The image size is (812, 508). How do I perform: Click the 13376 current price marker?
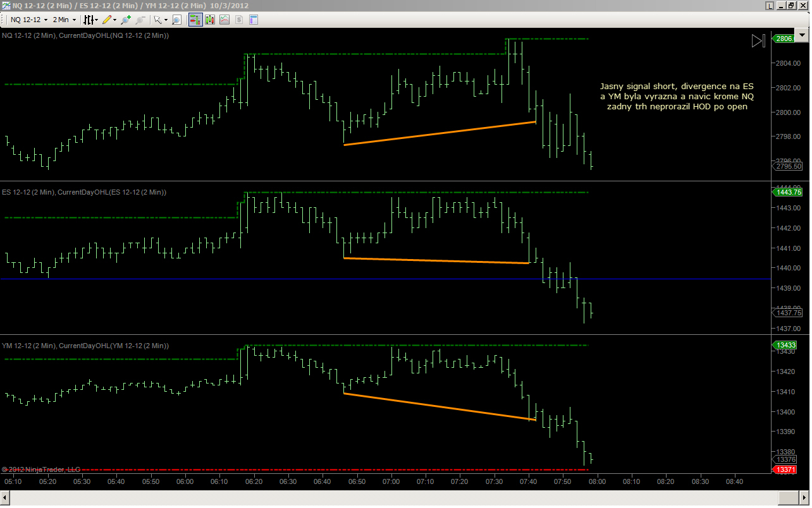pyautogui.click(x=785, y=459)
